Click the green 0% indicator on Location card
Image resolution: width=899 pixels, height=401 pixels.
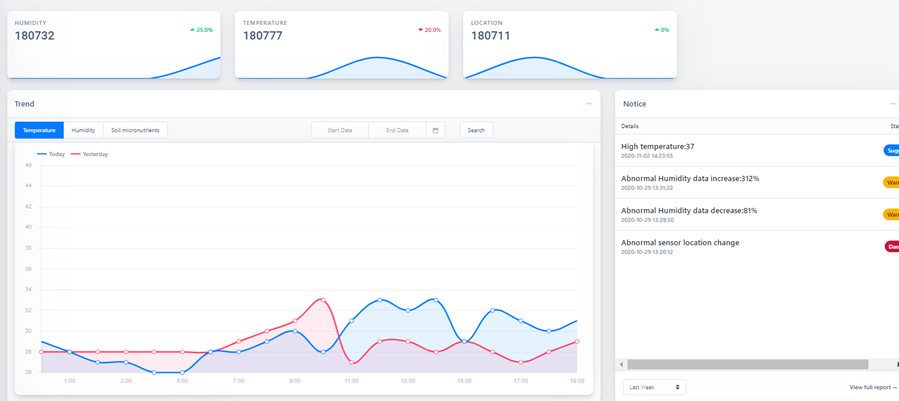tap(662, 30)
